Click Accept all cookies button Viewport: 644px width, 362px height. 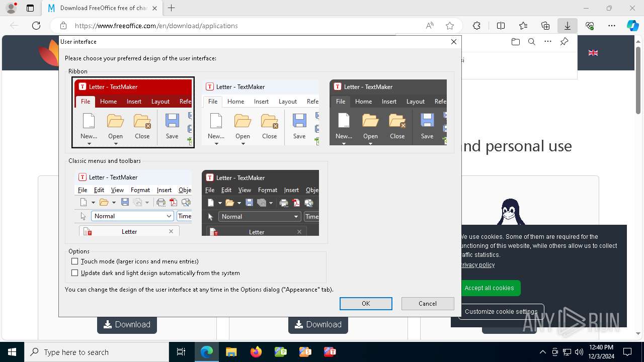click(489, 288)
